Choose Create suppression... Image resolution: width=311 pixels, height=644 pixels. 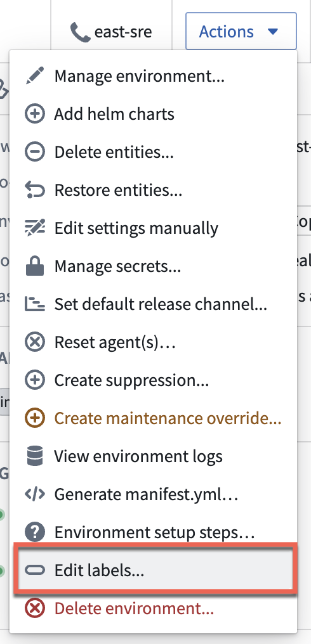click(153, 380)
